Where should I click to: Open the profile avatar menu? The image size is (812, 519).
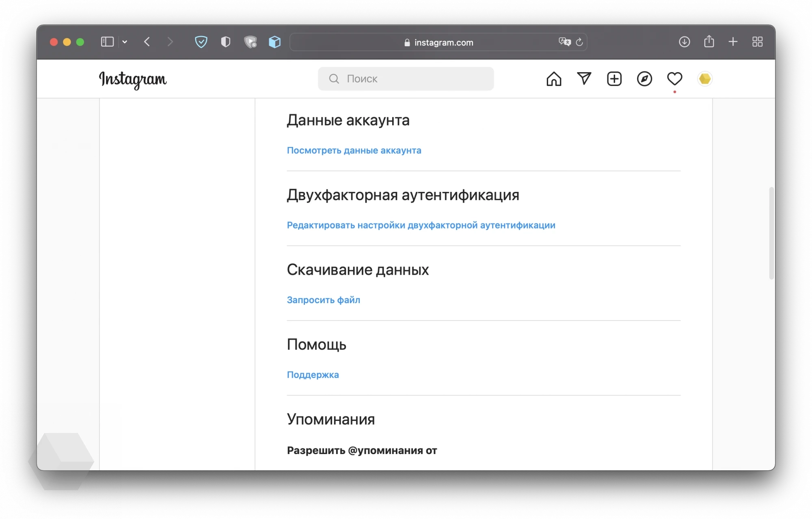[705, 79]
